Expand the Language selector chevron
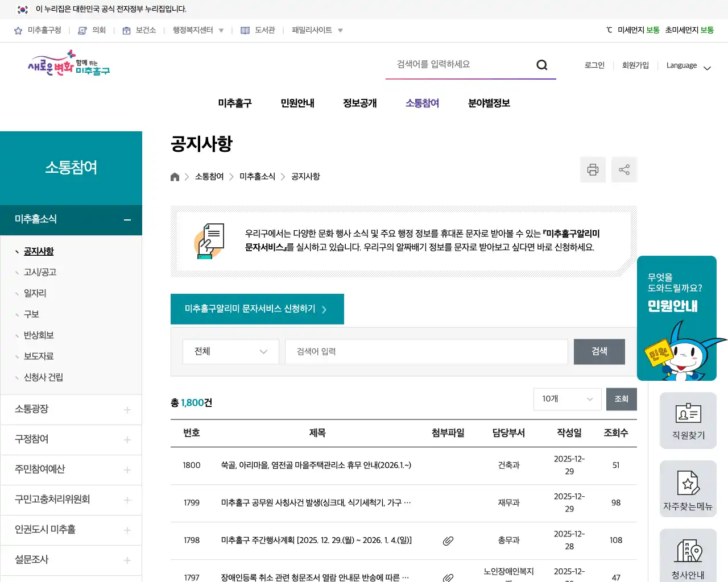The image size is (728, 582). click(707, 68)
